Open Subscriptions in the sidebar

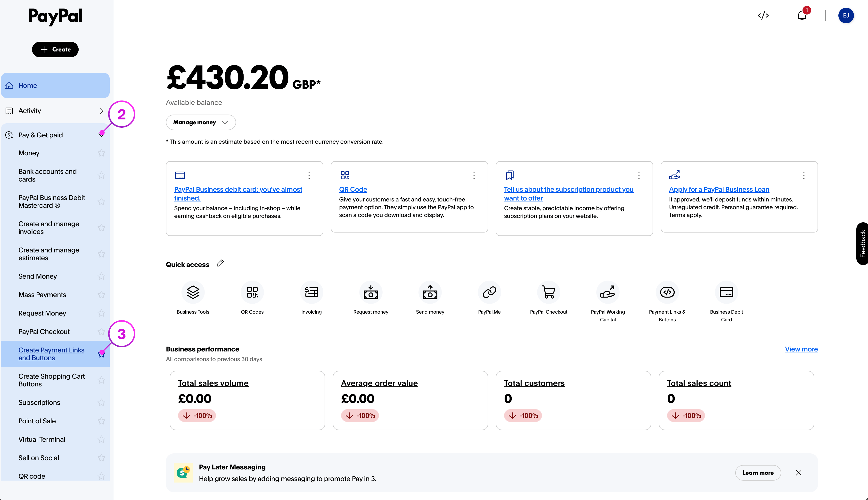point(39,402)
